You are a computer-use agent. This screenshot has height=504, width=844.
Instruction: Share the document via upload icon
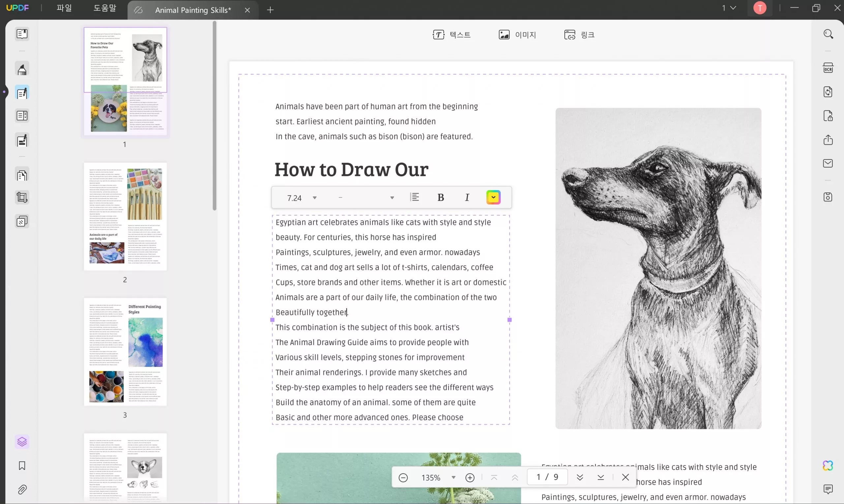pyautogui.click(x=828, y=139)
